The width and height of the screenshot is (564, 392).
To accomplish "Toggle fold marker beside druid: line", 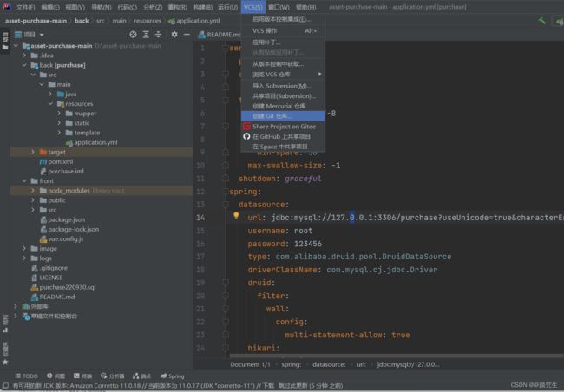I will point(226,283).
